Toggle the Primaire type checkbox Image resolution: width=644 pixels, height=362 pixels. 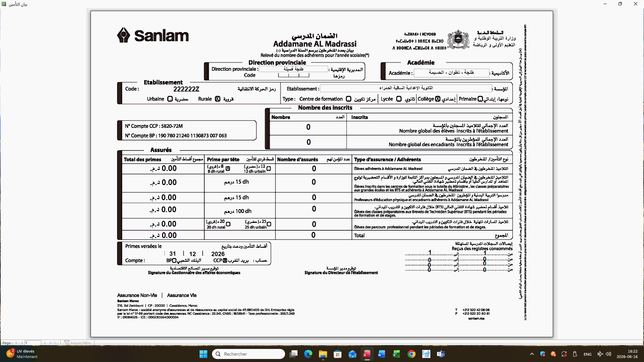tap(480, 99)
